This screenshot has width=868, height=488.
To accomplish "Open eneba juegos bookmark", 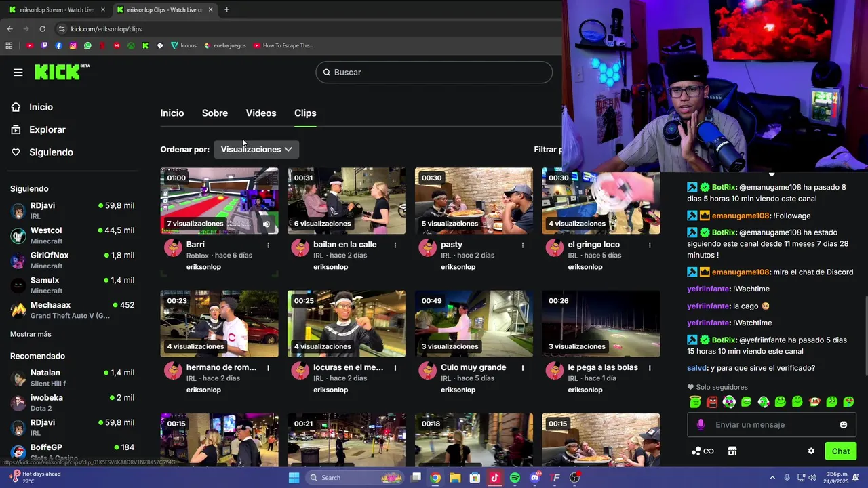I will tap(224, 45).
